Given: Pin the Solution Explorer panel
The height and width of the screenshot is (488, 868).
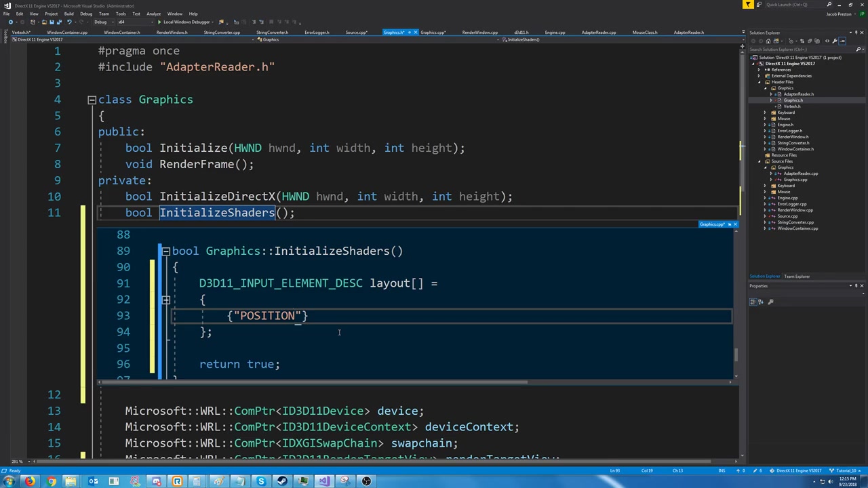Looking at the screenshot, I should (856, 33).
